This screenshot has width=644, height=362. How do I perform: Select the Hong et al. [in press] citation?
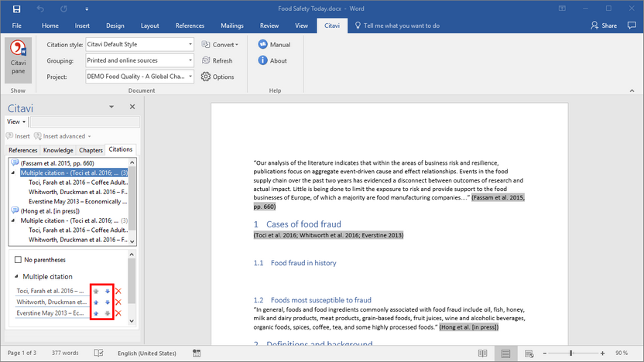pyautogui.click(x=50, y=211)
